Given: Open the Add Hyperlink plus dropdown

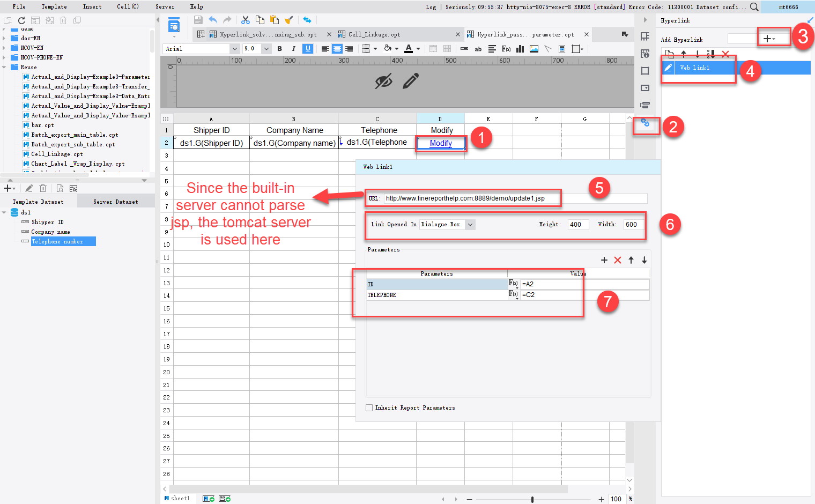Looking at the screenshot, I should click(x=769, y=39).
